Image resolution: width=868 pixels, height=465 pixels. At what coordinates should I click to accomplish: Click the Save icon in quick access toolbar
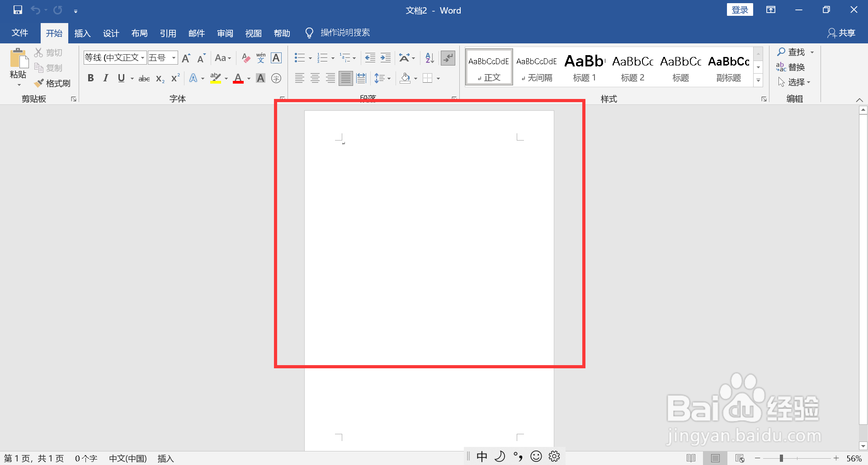pos(18,10)
